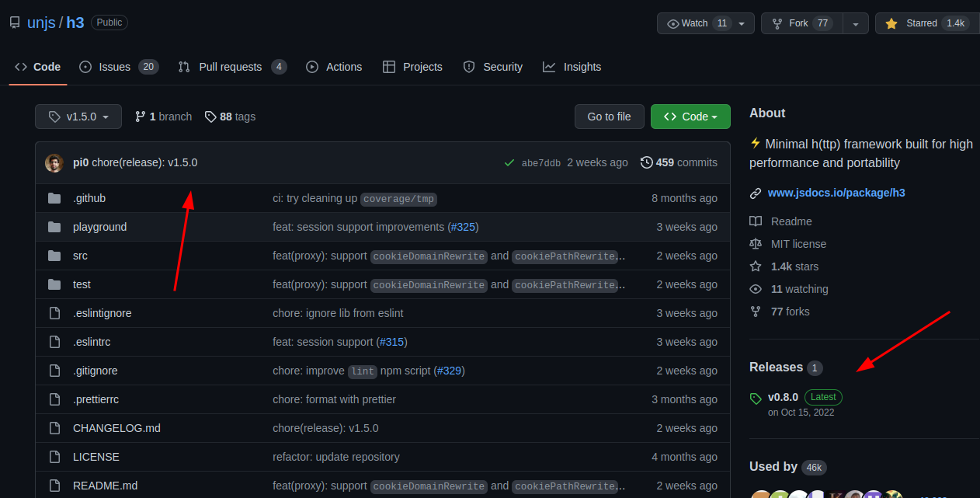Open the src folder
Viewport: 980px width, 498px height.
point(80,256)
